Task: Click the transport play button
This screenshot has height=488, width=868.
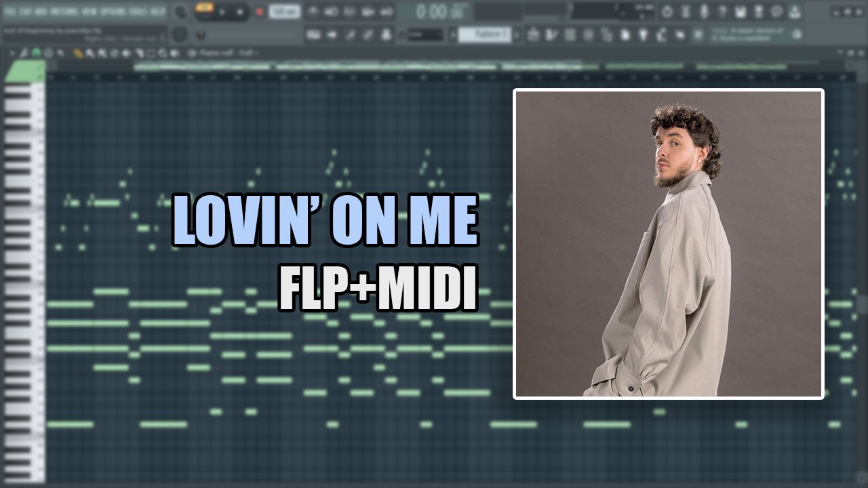Action: point(222,12)
